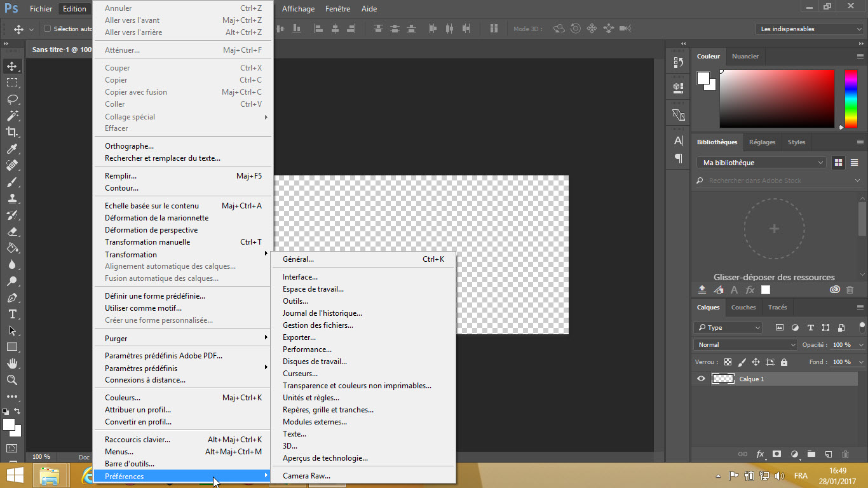Switch to the Couches tab
868x488 pixels.
[743, 308]
